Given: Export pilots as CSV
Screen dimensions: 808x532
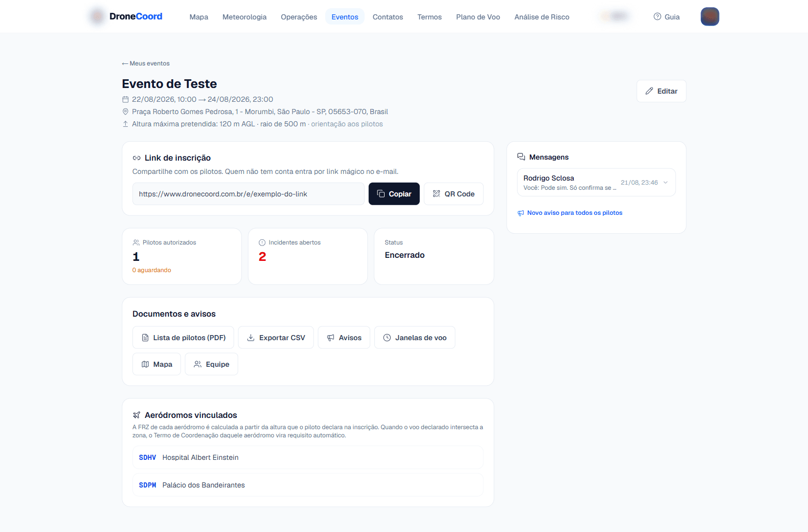Looking at the screenshot, I should pos(276,338).
